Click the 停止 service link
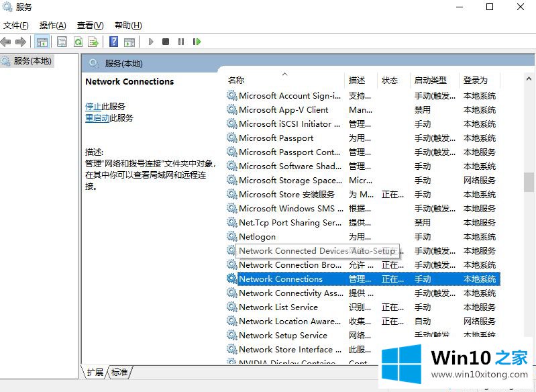536x392 pixels. (93, 106)
